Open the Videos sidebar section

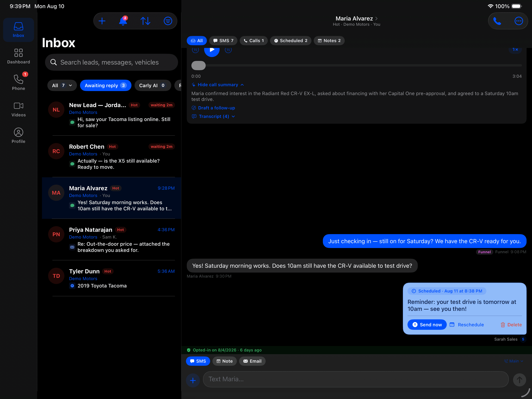[19, 109]
